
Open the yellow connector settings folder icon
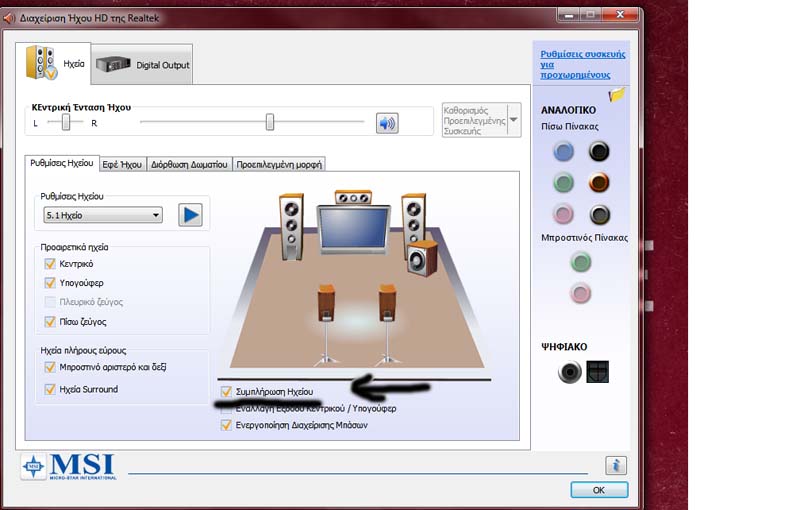616,95
